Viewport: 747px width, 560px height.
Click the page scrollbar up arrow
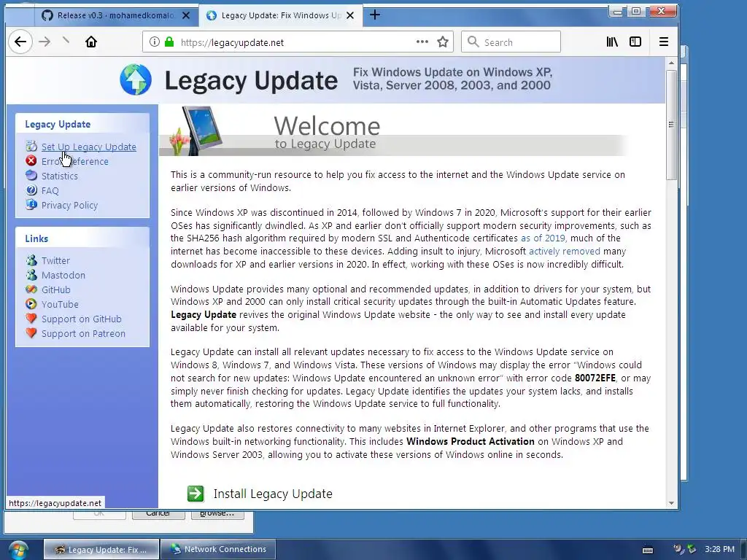[x=671, y=63]
